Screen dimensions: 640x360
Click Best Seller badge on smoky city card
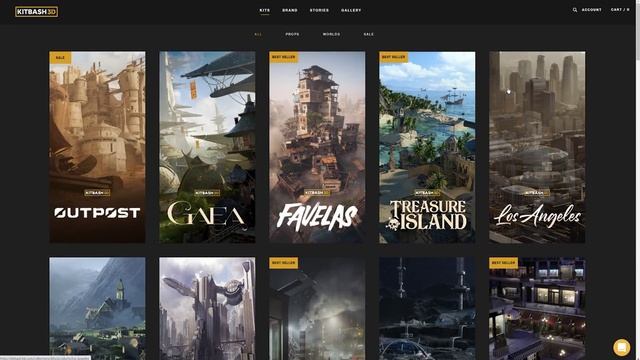[284, 263]
